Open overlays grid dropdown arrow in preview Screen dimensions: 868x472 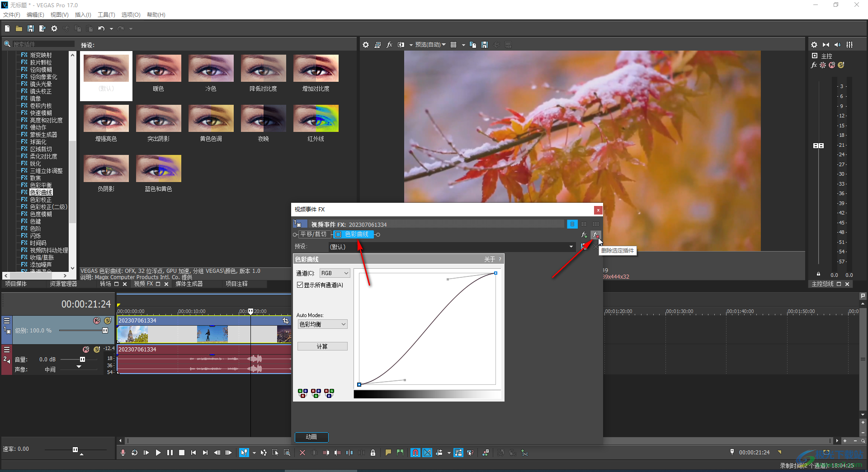pyautogui.click(x=463, y=45)
